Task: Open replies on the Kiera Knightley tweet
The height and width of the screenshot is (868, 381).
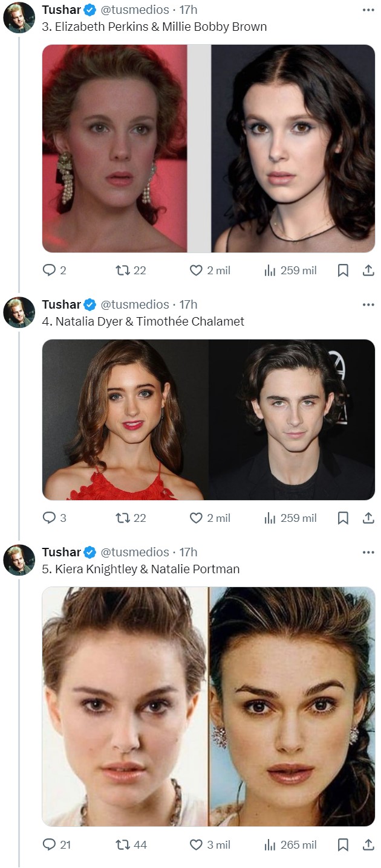Action: 49,844
